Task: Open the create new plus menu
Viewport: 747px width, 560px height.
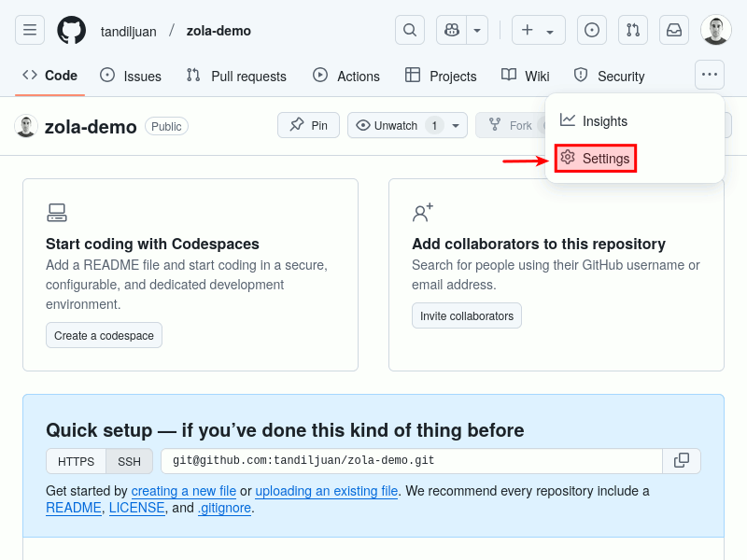Action: point(539,30)
